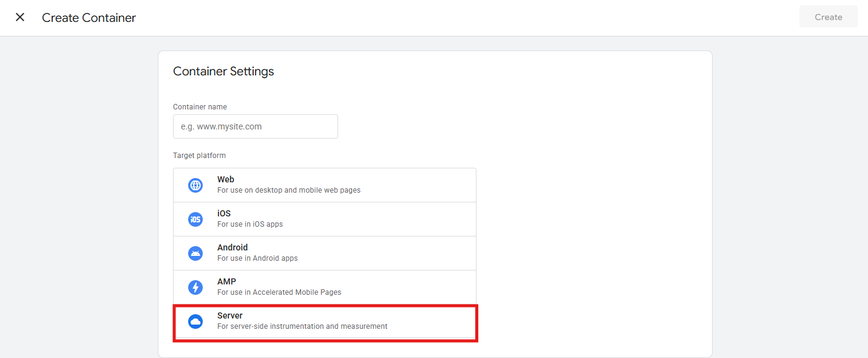This screenshot has width=868, height=358.
Task: Select the iOS platform icon
Action: [195, 219]
